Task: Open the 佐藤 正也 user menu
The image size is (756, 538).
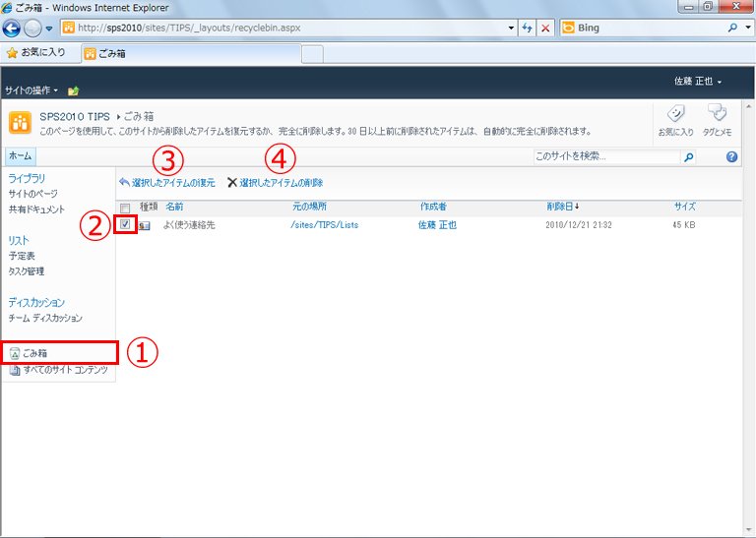Action: tap(698, 82)
